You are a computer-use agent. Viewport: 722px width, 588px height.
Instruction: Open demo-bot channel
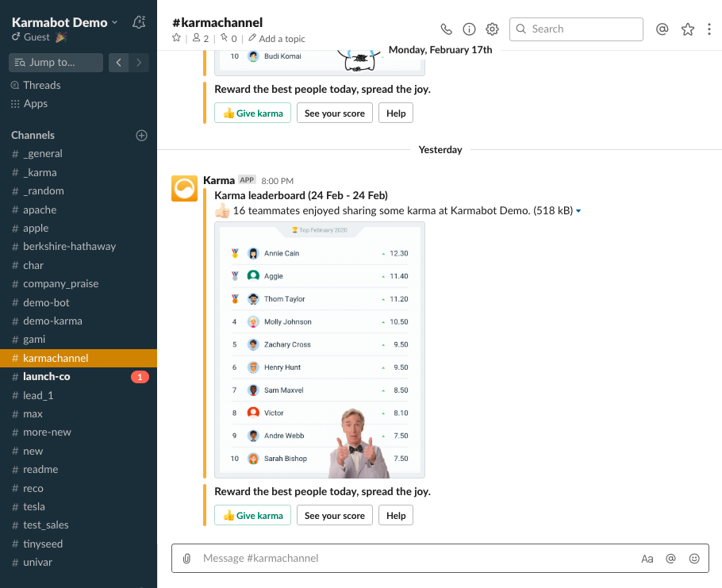point(79,302)
